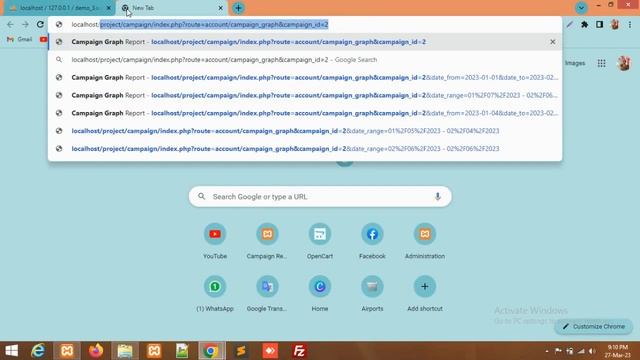640x360 pixels.
Task: Open the Gmail bookmark
Action: 19,39
